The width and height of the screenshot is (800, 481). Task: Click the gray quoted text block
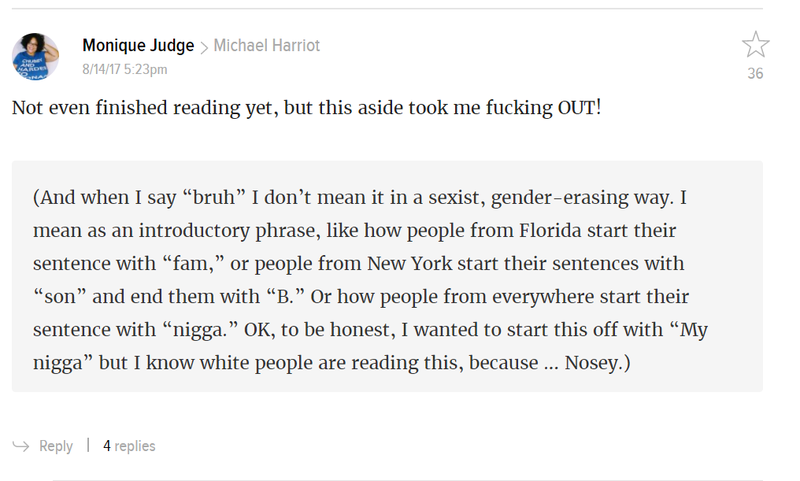point(387,276)
